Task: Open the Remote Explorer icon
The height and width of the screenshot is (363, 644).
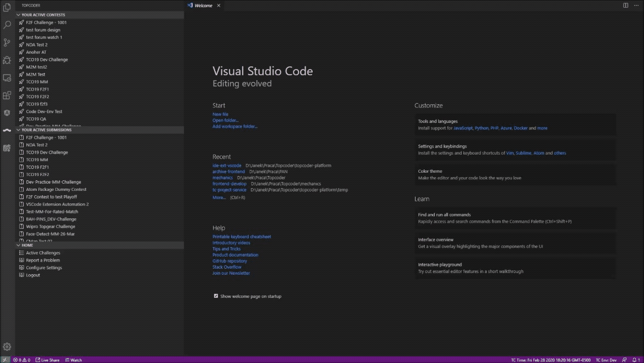Action: tap(7, 78)
